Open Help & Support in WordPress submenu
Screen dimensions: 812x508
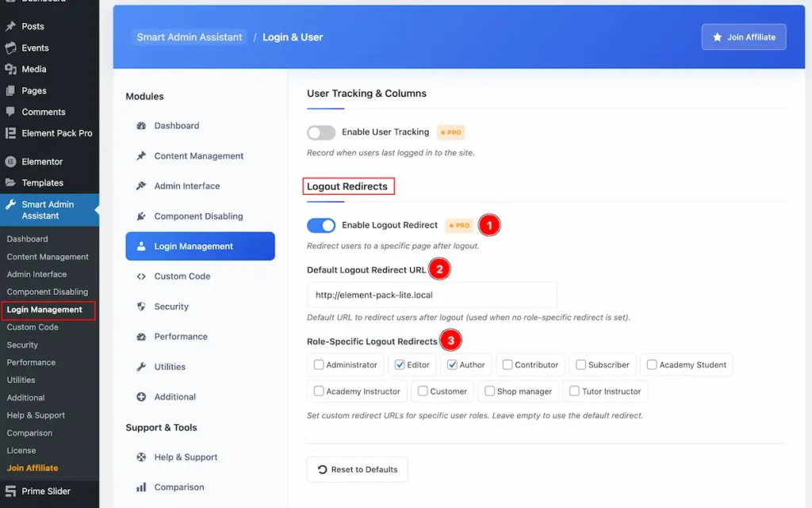pos(36,415)
